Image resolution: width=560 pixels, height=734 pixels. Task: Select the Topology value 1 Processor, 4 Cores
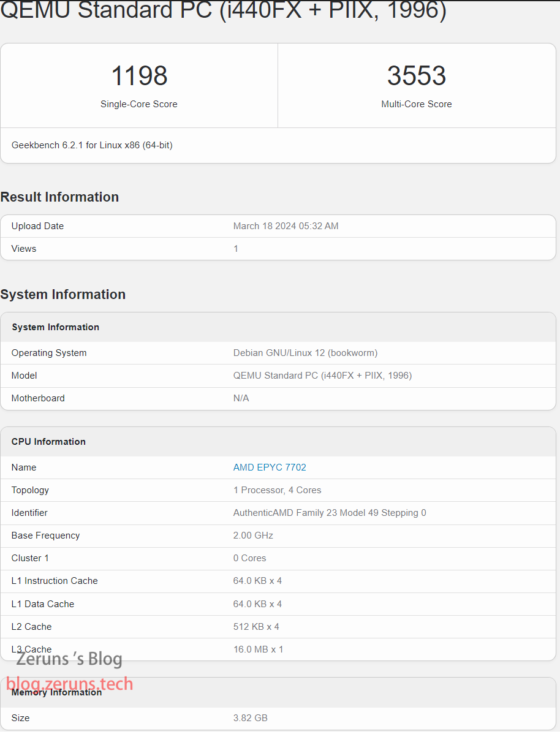coord(277,490)
